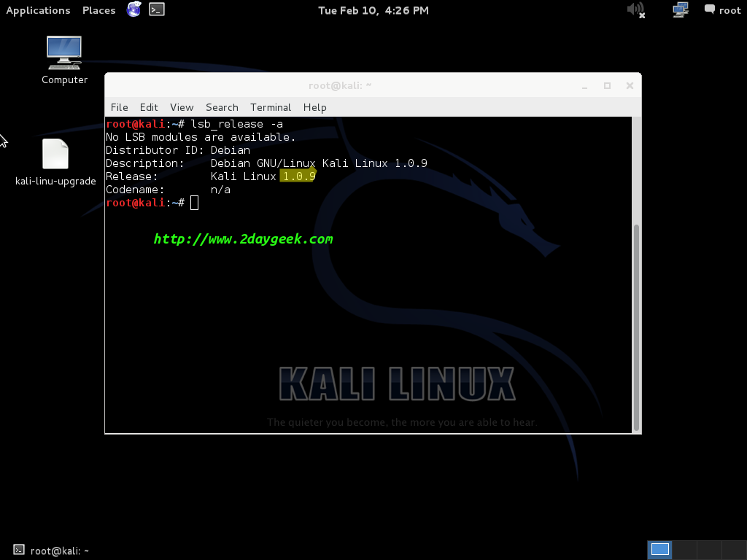
Task: Switch to the fourth workspace
Action: [734, 550]
